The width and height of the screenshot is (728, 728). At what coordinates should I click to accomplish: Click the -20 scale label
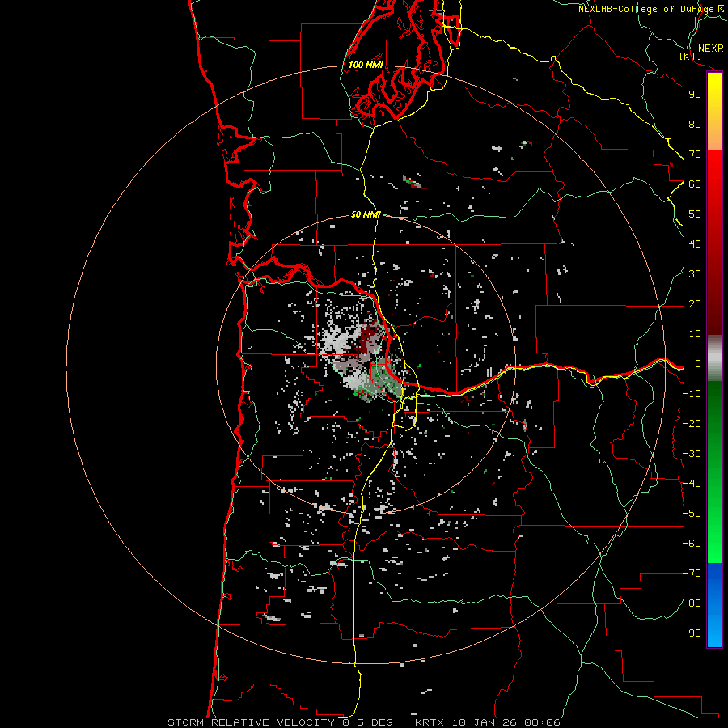(692, 423)
